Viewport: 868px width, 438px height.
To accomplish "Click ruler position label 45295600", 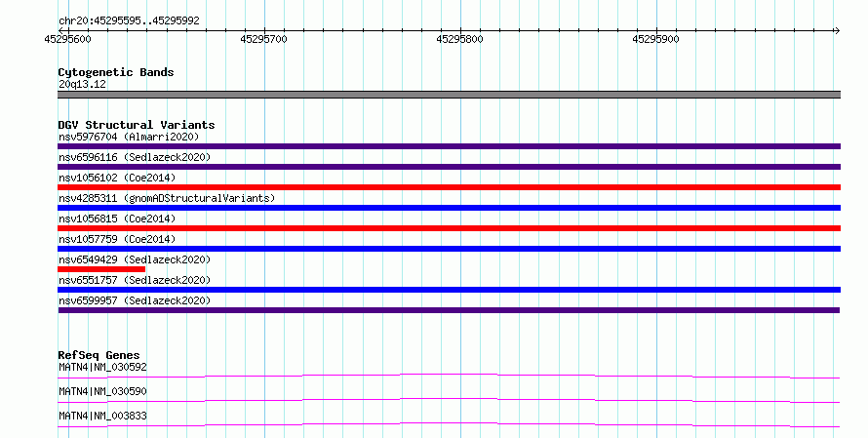I will coord(67,39).
